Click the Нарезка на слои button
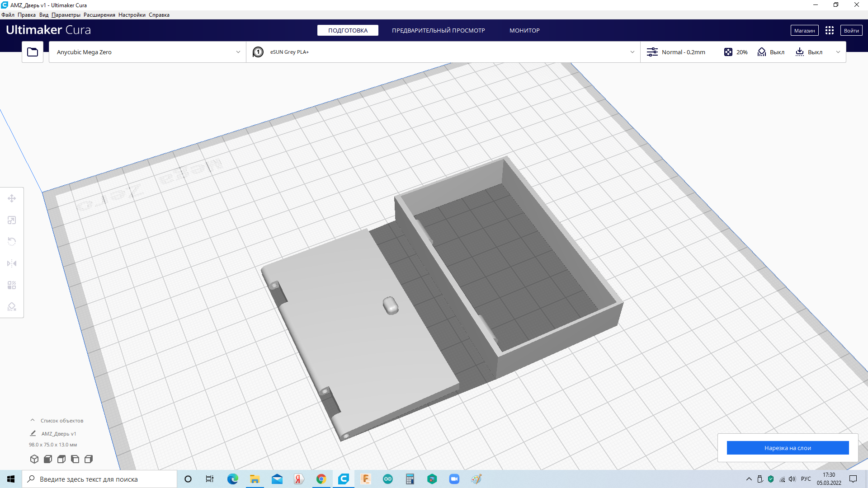The width and height of the screenshot is (868, 488). [x=788, y=448]
